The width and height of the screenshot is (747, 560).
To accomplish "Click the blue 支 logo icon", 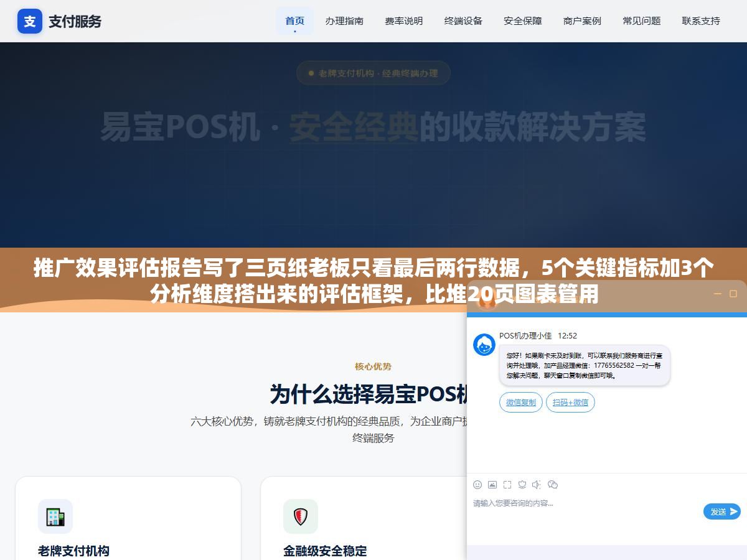I will [30, 21].
